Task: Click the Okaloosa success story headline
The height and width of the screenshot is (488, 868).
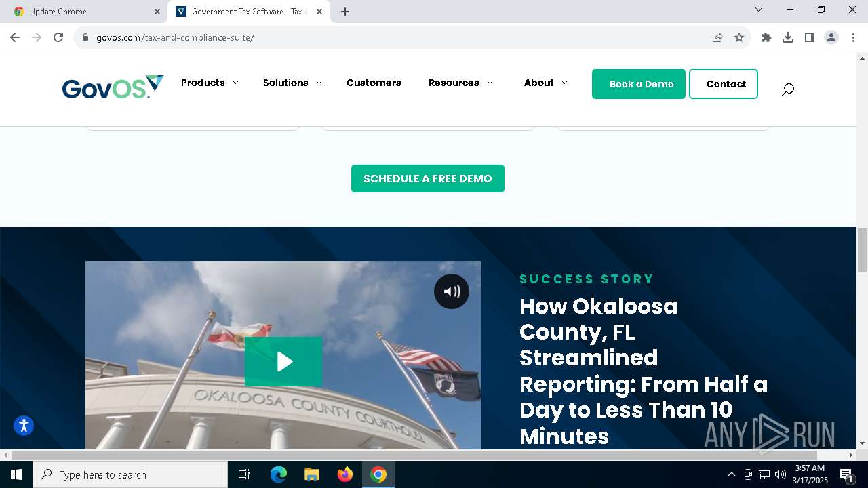Action: tap(644, 371)
